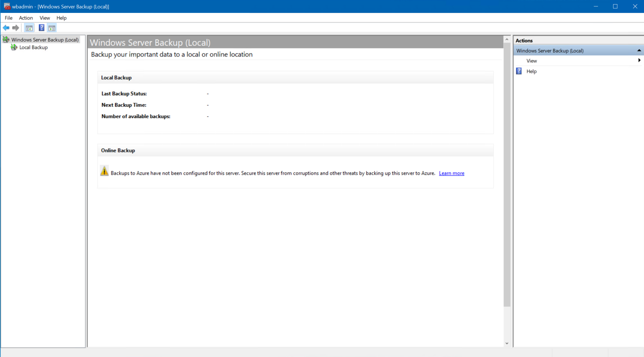Click Help in the Actions pane

(x=531, y=71)
